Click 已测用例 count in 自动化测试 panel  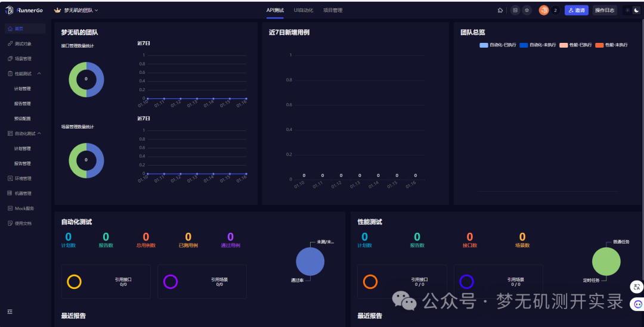point(188,240)
